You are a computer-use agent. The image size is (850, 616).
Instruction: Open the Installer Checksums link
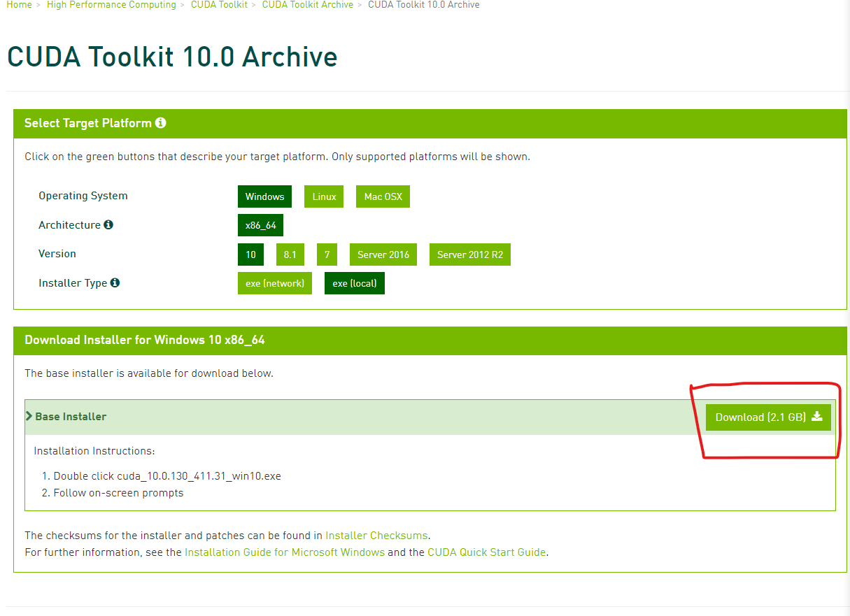(376, 536)
